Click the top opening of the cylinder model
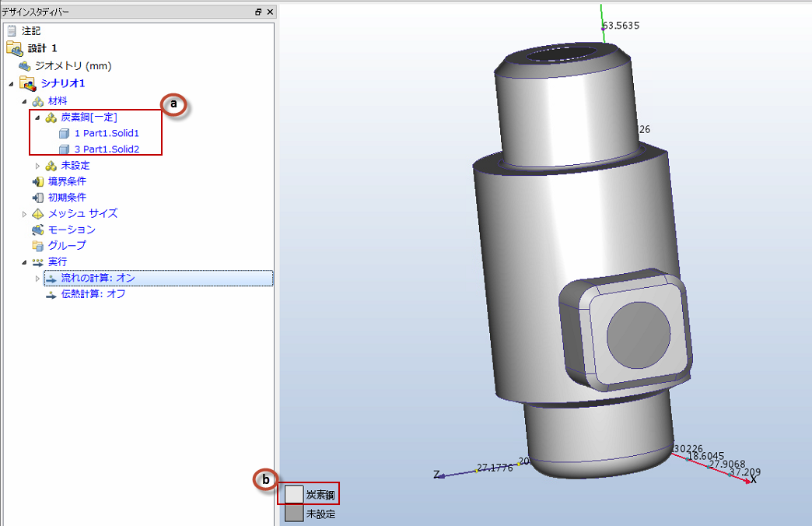812x526 pixels. click(561, 54)
